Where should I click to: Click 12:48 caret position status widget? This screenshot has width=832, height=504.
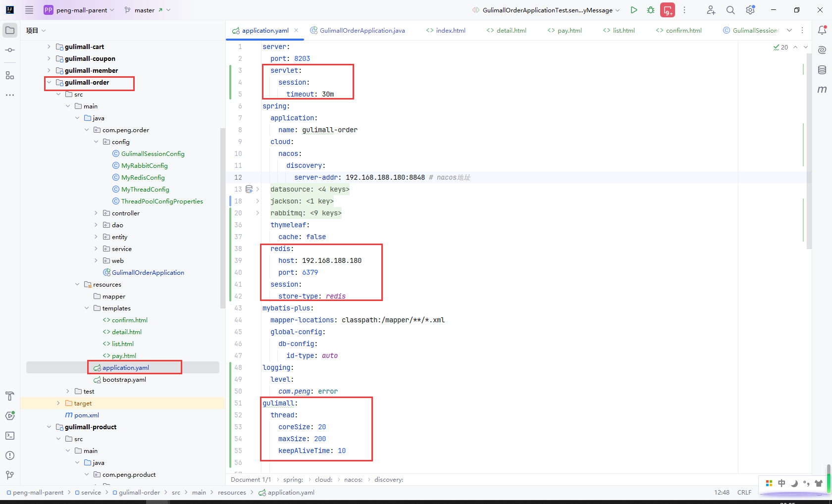(722, 493)
